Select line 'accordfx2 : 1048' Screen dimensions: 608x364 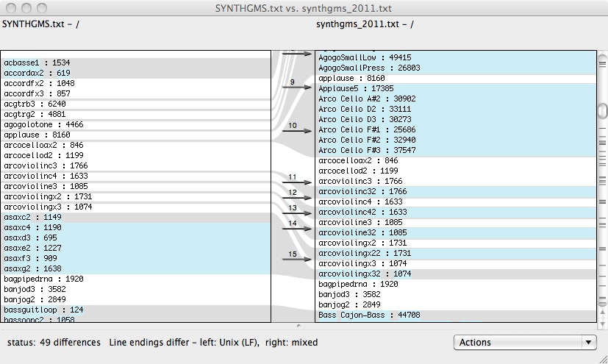coord(135,83)
